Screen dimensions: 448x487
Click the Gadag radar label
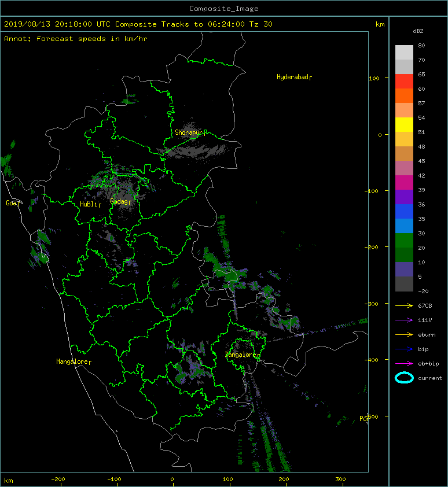(119, 202)
